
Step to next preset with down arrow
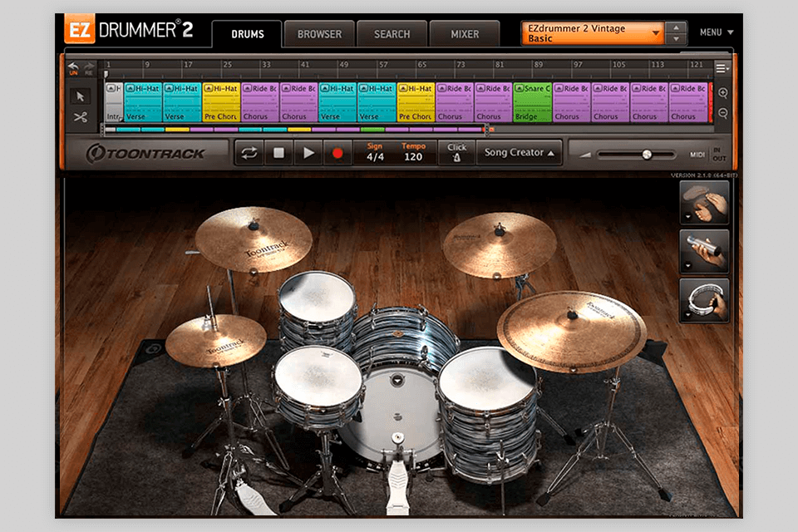coord(677,39)
